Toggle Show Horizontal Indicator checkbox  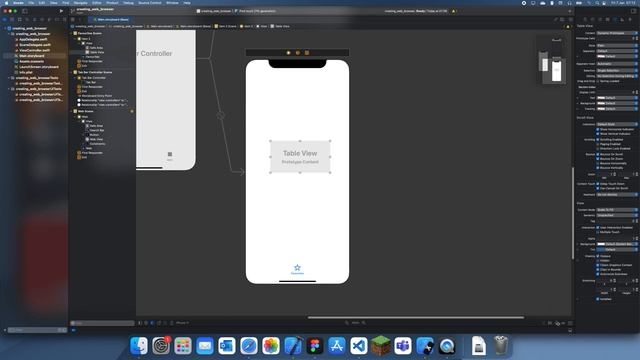click(x=598, y=129)
